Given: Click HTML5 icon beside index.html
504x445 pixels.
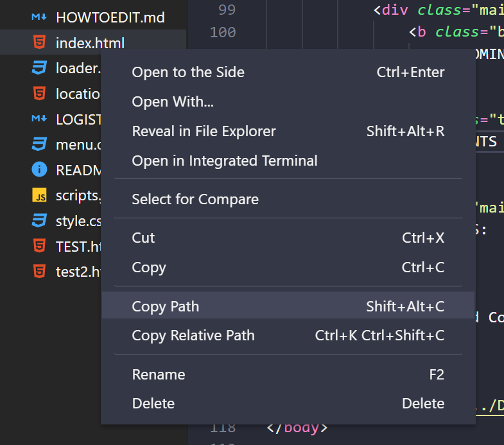Looking at the screenshot, I should (x=39, y=42).
